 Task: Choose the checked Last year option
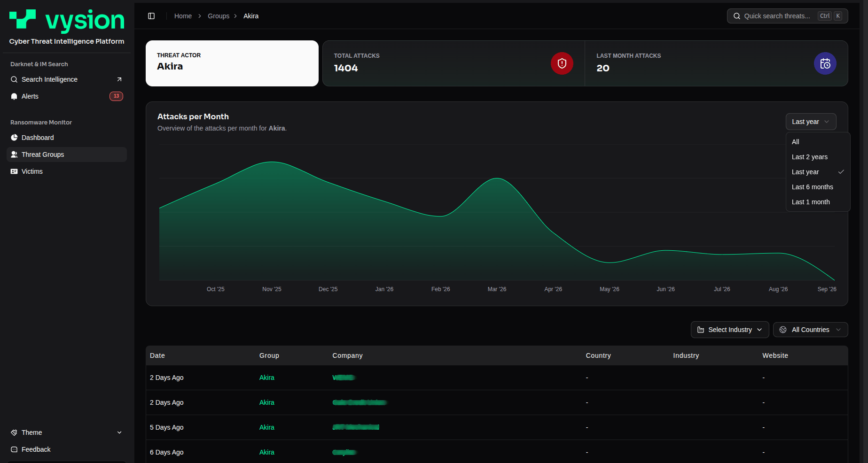[818, 172]
